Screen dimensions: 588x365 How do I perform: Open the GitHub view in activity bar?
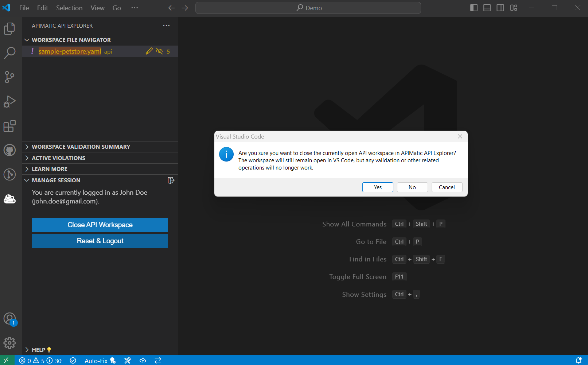coord(9,150)
